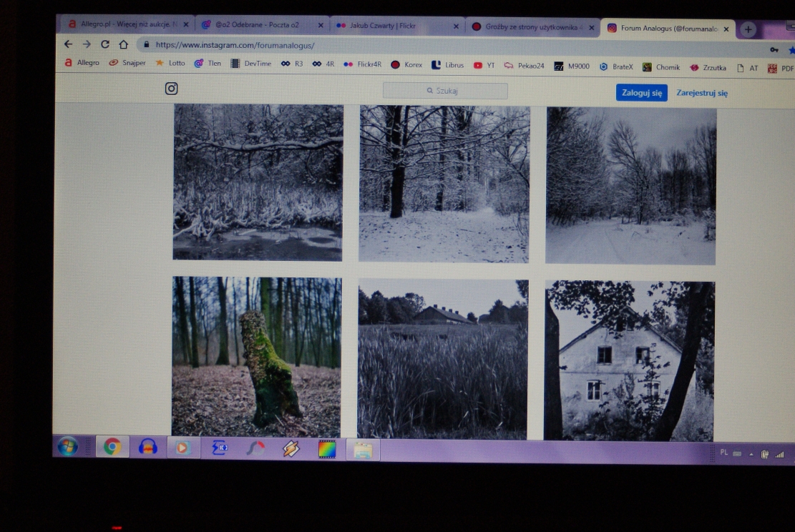Click the Instagram camera logo icon

coord(172,89)
